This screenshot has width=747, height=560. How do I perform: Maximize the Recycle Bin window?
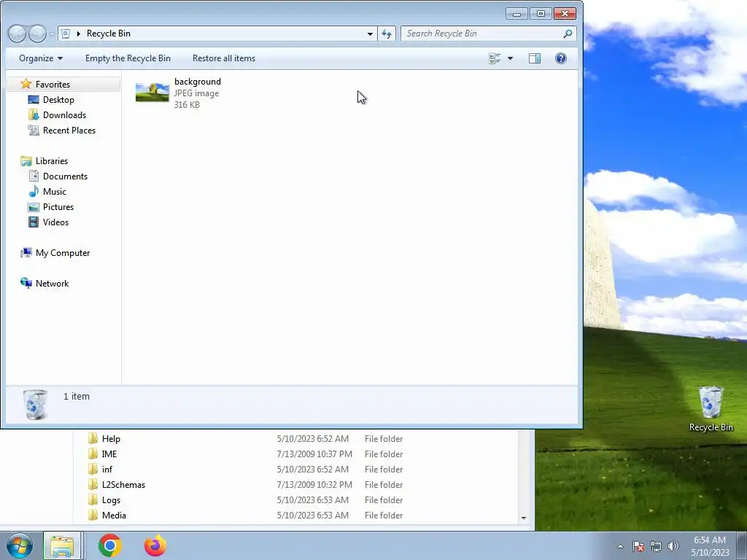(541, 13)
